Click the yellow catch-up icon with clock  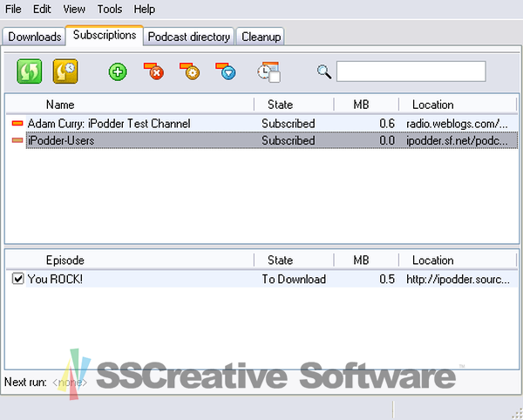65,71
